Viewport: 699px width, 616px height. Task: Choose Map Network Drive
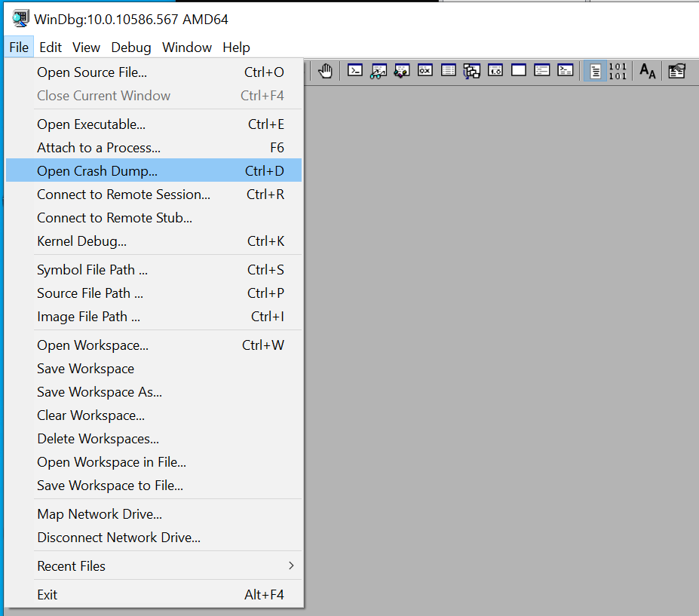point(154,514)
